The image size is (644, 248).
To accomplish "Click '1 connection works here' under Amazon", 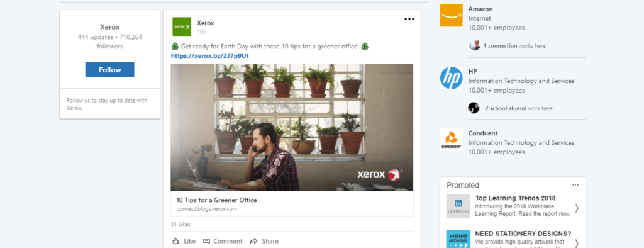I will coord(514,46).
